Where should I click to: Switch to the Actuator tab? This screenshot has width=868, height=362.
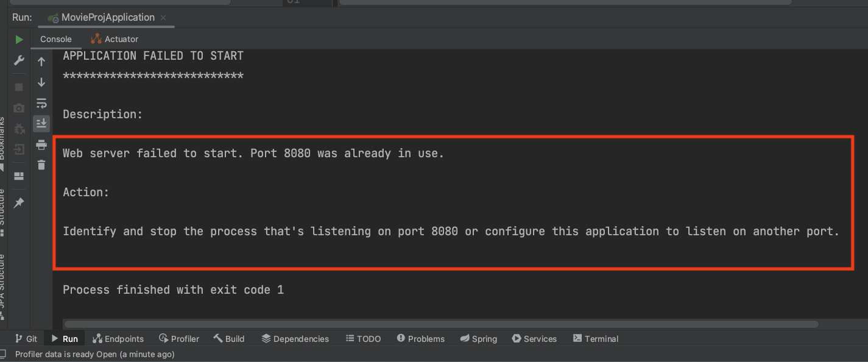tap(115, 38)
